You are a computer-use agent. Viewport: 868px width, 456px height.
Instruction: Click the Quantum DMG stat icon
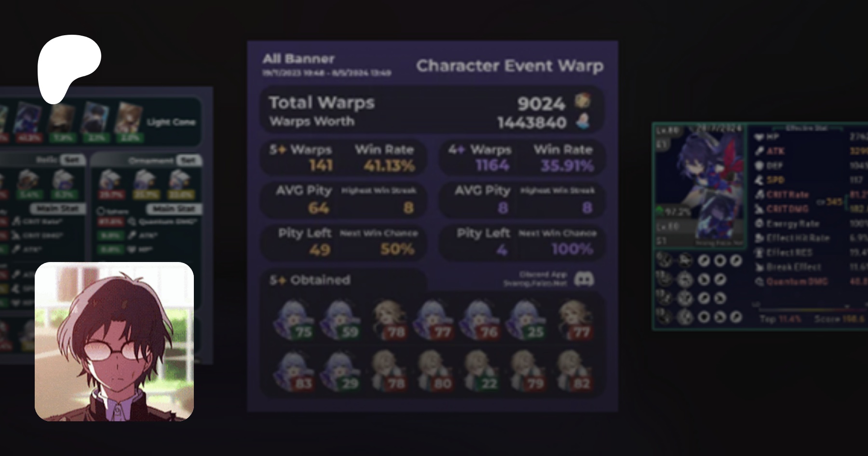click(759, 281)
